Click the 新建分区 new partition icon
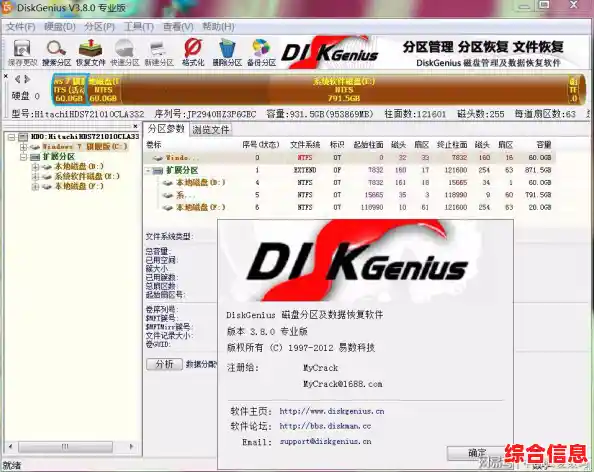The width and height of the screenshot is (594, 472). coord(159,53)
